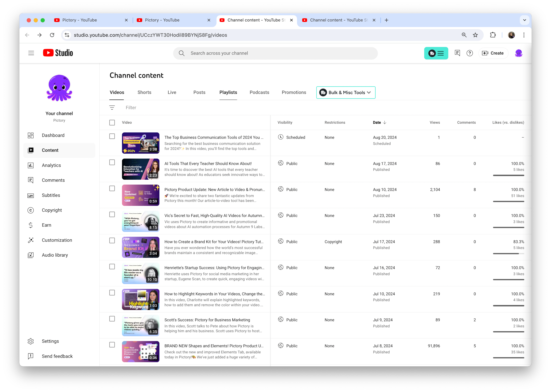Search across your channel input

coord(275,53)
